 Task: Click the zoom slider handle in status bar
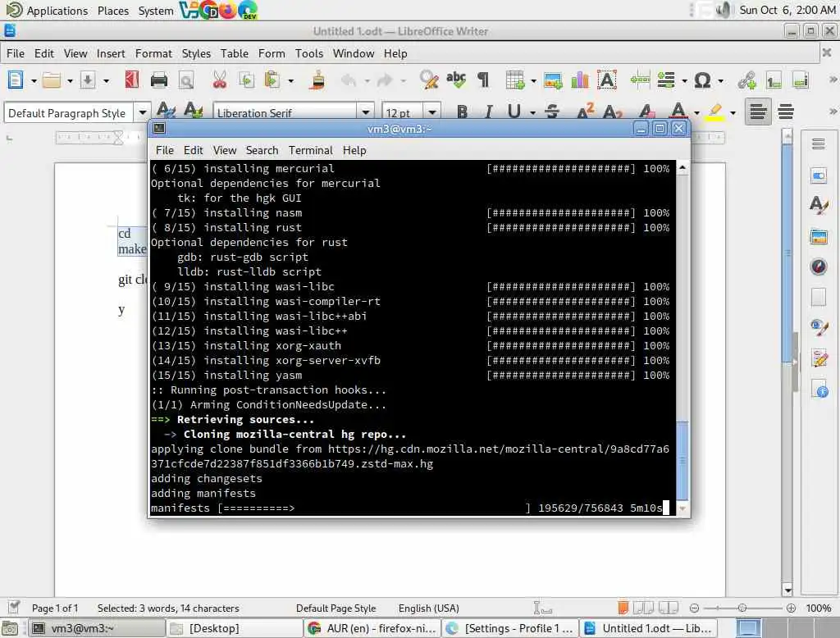(x=742, y=608)
